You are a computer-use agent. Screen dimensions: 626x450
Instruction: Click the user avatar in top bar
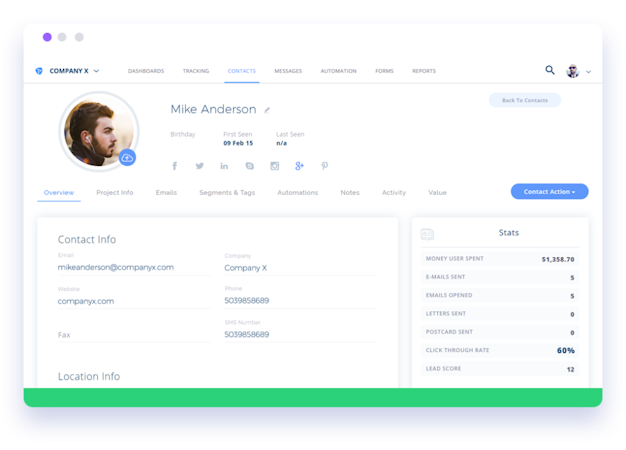pyautogui.click(x=573, y=71)
